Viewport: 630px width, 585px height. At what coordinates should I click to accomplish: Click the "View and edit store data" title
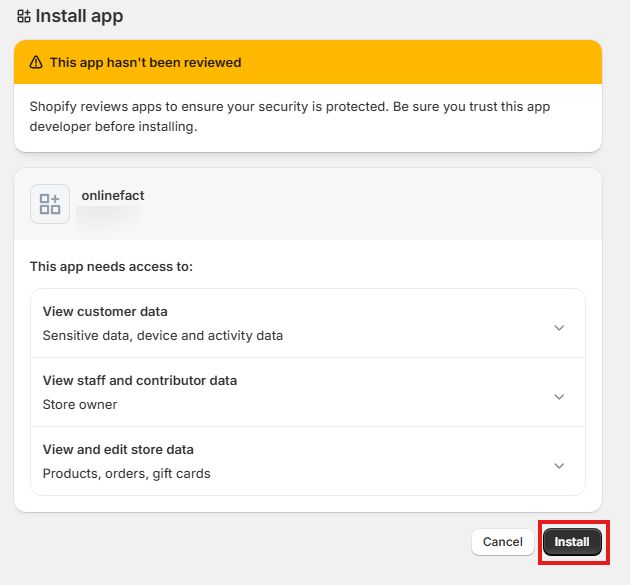118,450
